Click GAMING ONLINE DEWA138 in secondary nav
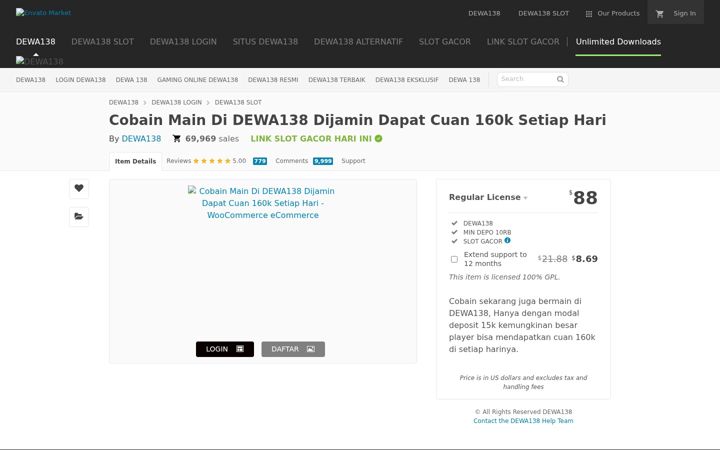720x450 pixels. 197,79
